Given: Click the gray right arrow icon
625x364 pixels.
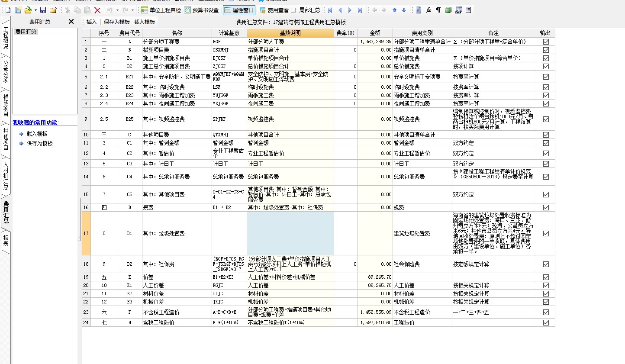Looking at the screenshot, I should coord(384,10).
